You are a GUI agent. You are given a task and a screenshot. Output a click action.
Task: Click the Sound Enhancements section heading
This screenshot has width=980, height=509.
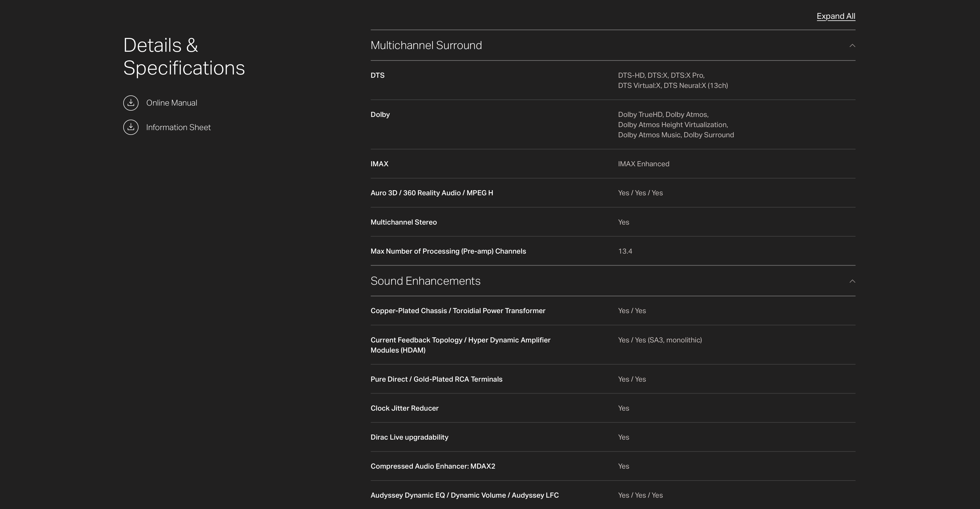click(425, 281)
